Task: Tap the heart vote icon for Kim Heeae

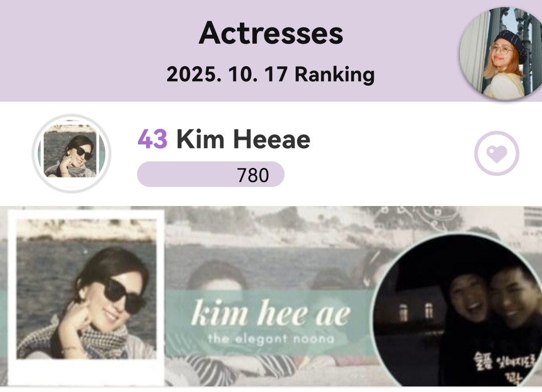Action: click(x=496, y=153)
